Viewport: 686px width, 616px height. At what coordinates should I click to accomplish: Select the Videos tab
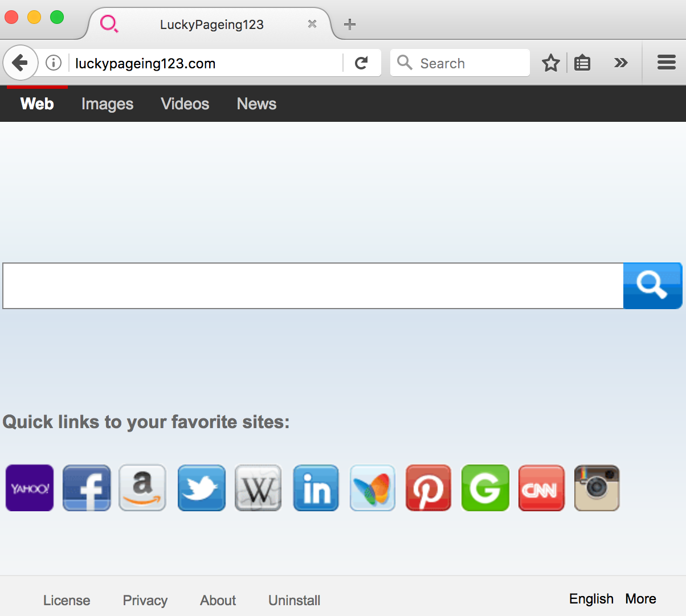click(185, 104)
